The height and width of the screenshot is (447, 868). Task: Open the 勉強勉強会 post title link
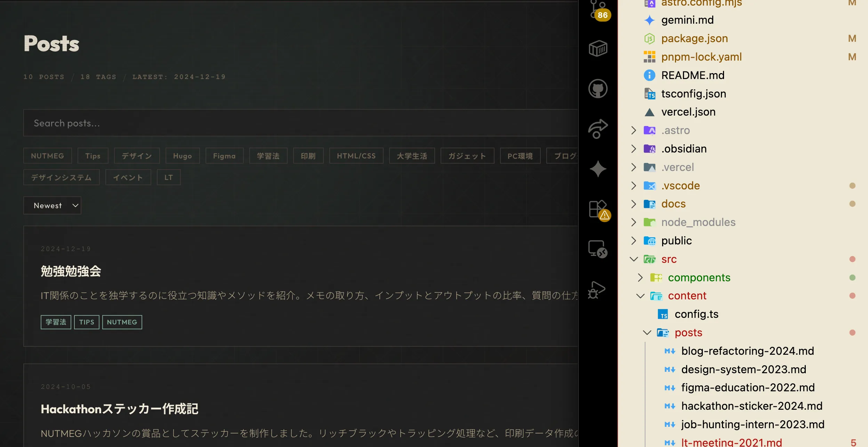pyautogui.click(x=71, y=271)
